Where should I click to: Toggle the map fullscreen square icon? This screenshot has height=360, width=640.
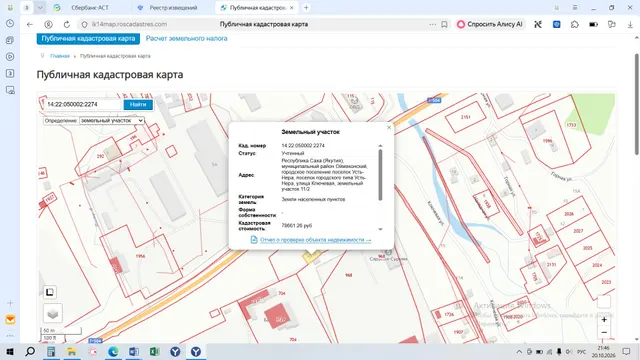50,292
